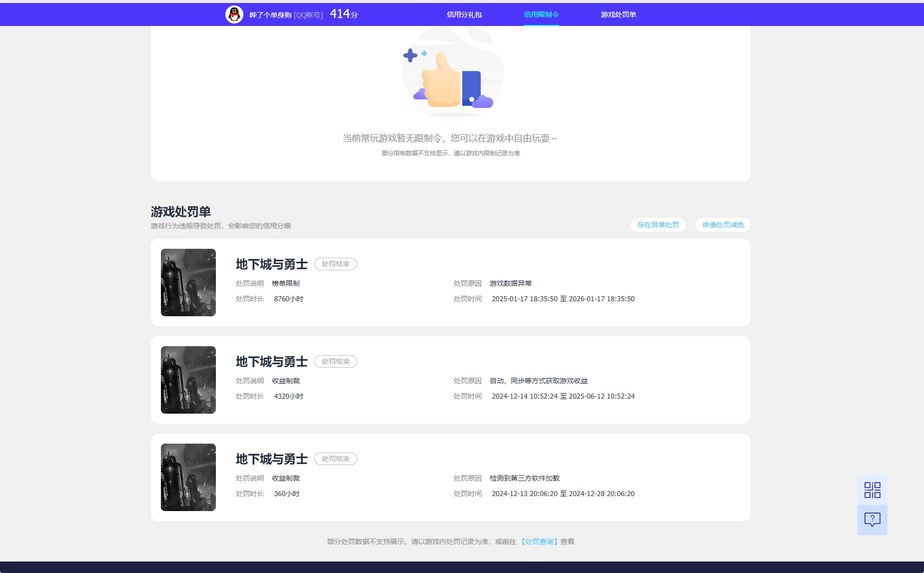This screenshot has width=924, height=573.
Task: Click the 游戏处罚单 section heading
Action: coord(181,212)
